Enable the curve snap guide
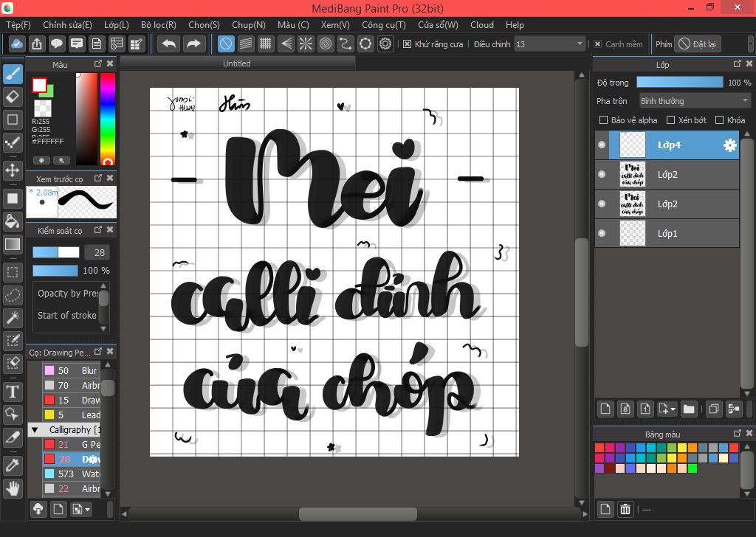756x537 pixels. click(346, 44)
